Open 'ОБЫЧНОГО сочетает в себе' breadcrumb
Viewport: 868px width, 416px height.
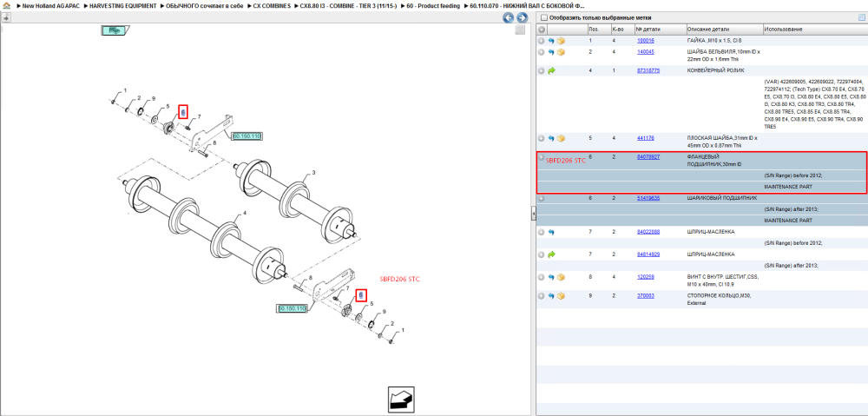click(x=205, y=5)
